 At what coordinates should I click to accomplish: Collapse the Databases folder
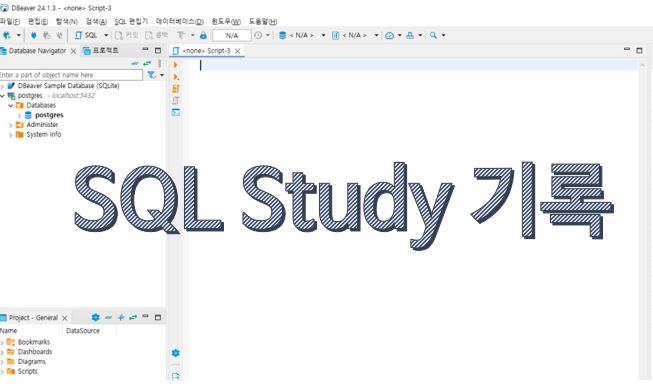coord(11,106)
